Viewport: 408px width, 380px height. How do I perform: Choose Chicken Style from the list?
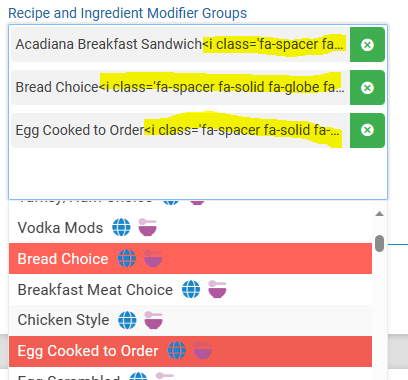pos(190,320)
